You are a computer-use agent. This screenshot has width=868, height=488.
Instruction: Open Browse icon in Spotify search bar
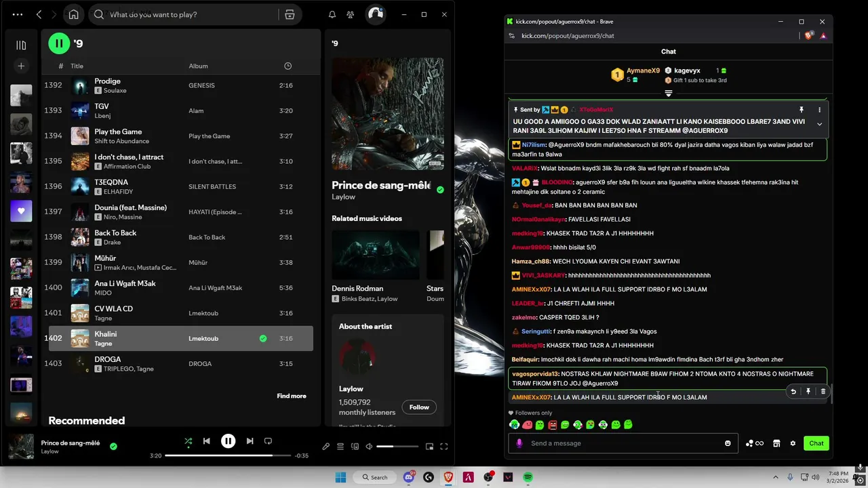click(290, 14)
